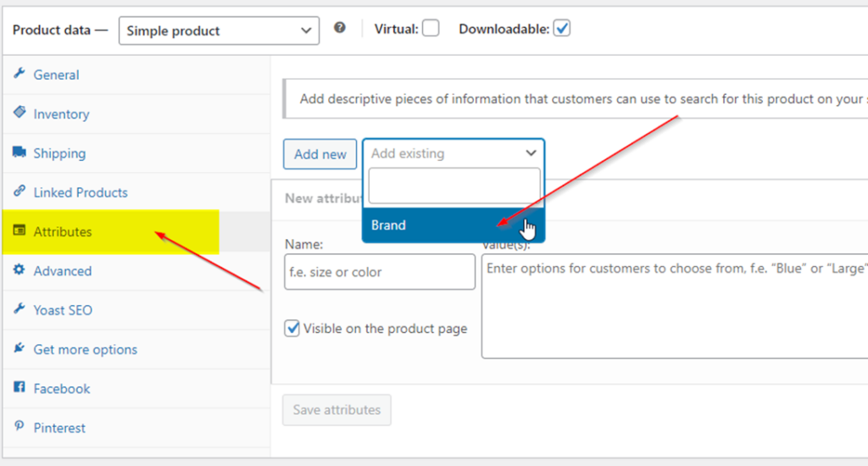Go to the Shipping tab

pos(136,153)
